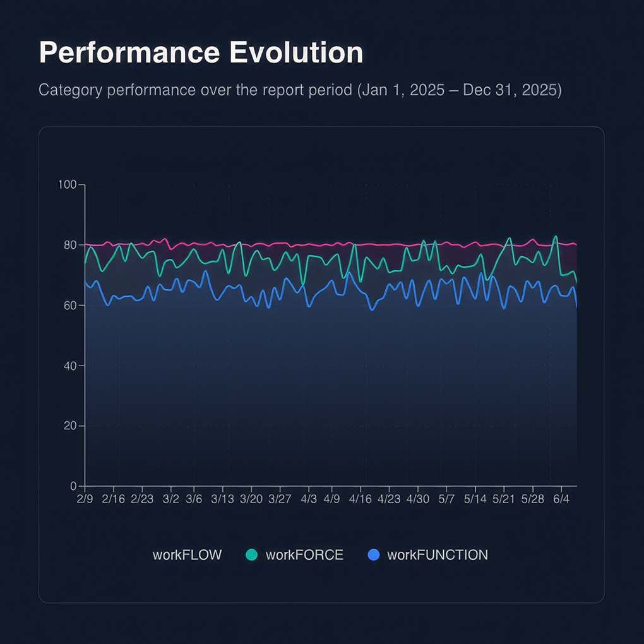Select the 5/14 x-axis date label
Screen dimensions: 644x644
[x=475, y=499]
